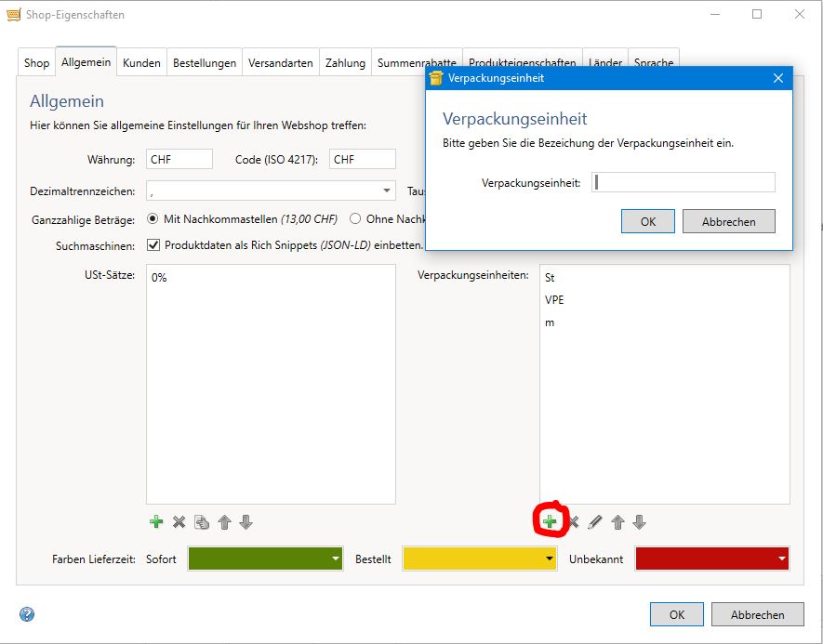The height and width of the screenshot is (644, 823).
Task: Move Verpackungseinheit down in list
Action: point(639,522)
